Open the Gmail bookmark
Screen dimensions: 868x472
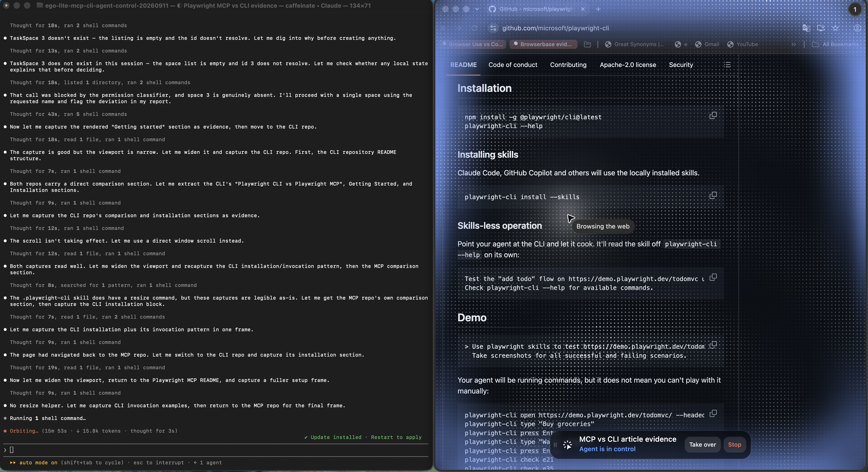707,45
